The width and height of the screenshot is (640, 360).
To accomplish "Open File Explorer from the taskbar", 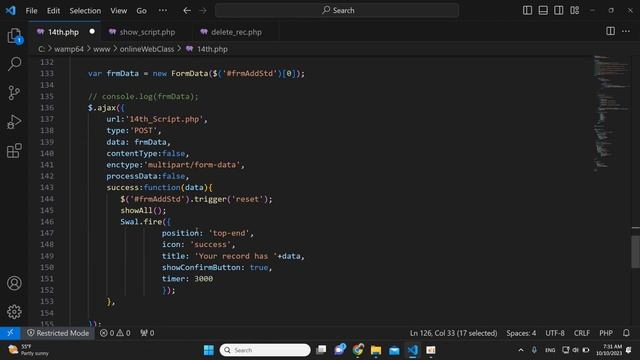I will 376,350.
